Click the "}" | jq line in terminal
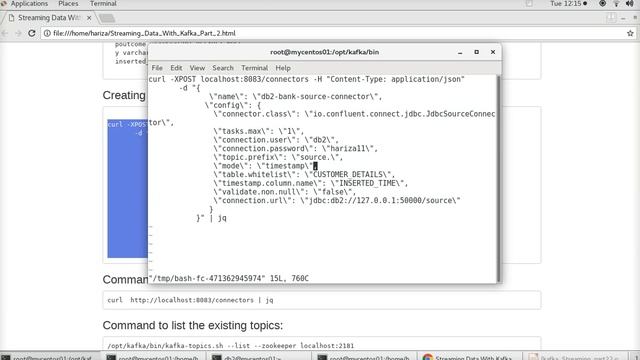The height and width of the screenshot is (360, 640). (211, 218)
